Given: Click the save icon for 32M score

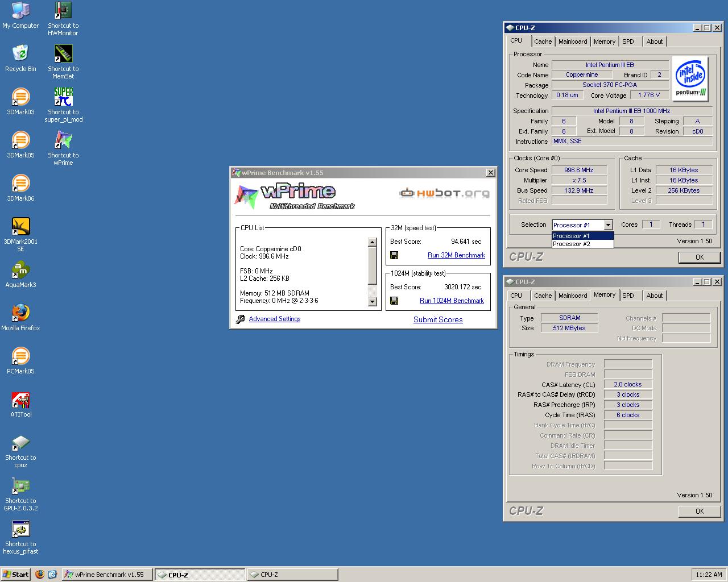Looking at the screenshot, I should [394, 255].
